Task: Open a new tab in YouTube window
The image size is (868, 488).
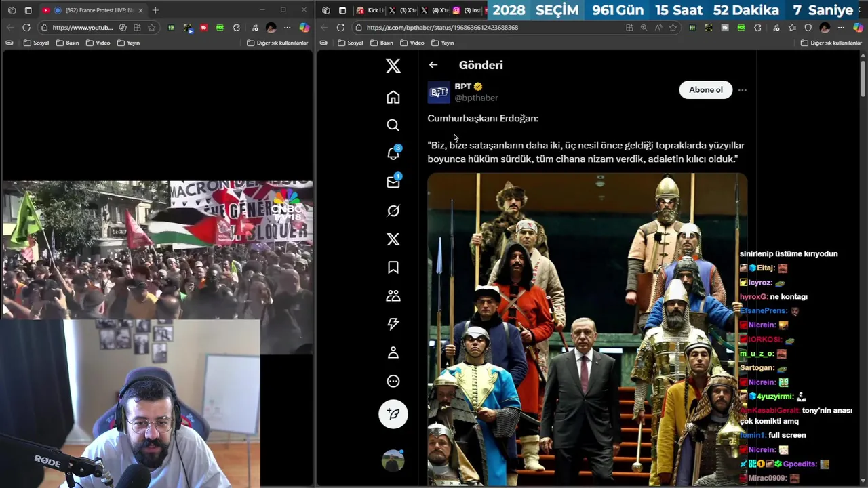Action: [155, 10]
